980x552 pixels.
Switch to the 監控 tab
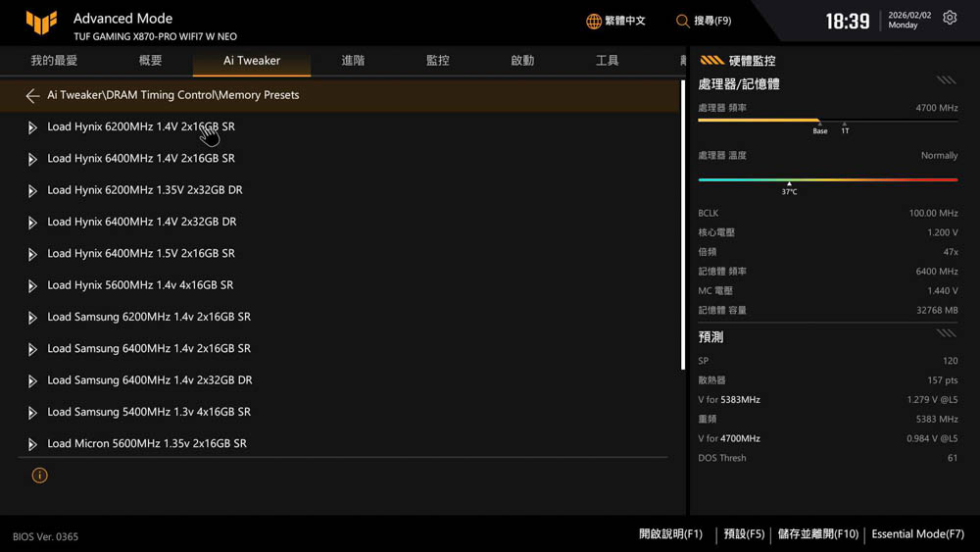pyautogui.click(x=437, y=61)
